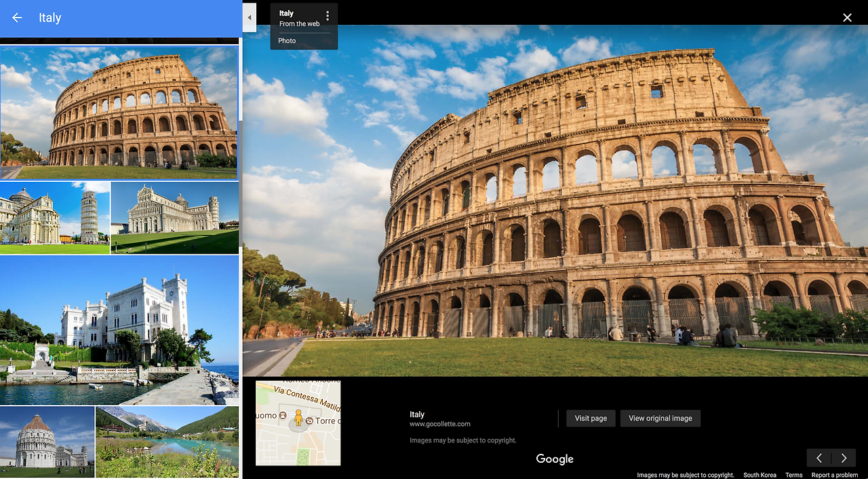Open the three-dot menu on the Italy card
Viewport: 868px width, 479px height.
pyautogui.click(x=328, y=16)
